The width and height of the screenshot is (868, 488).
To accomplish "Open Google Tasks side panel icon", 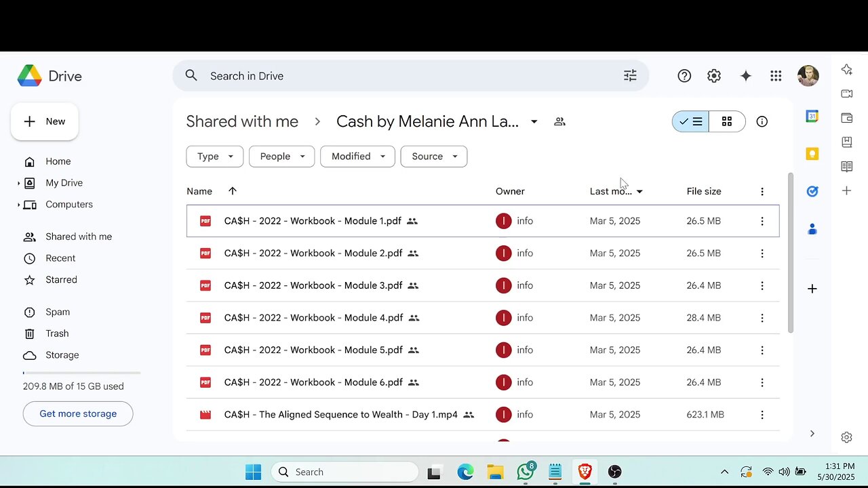I will tap(812, 191).
